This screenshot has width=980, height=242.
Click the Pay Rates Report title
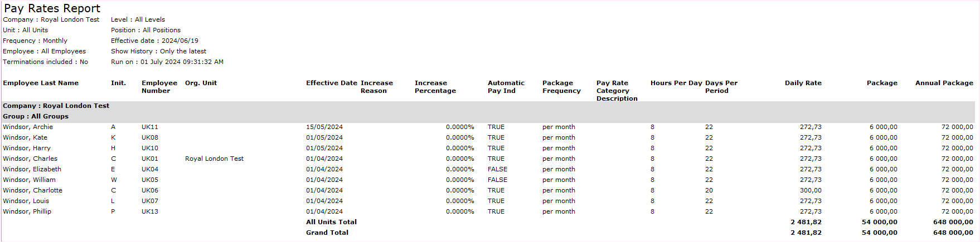52,8
